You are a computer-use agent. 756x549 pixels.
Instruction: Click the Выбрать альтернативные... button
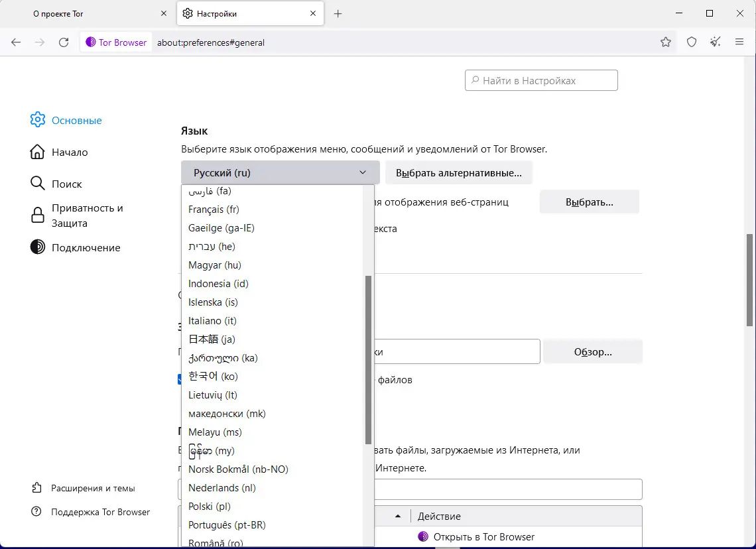coord(459,172)
